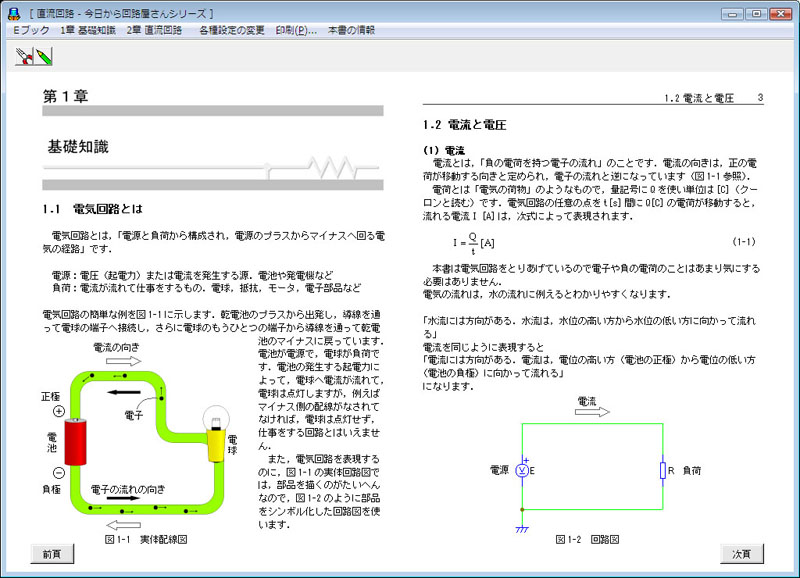Viewport: 800px width, 578px height.
Task: Go to next page with 次頁 button
Action: (x=742, y=553)
